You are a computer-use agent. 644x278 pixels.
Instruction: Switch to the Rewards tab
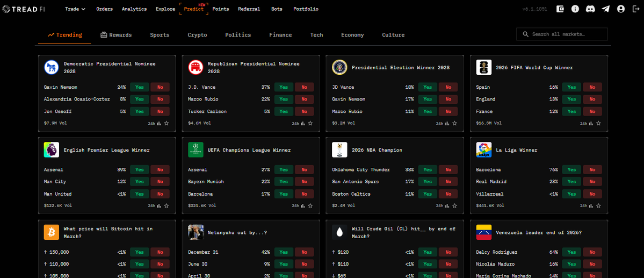[116, 35]
